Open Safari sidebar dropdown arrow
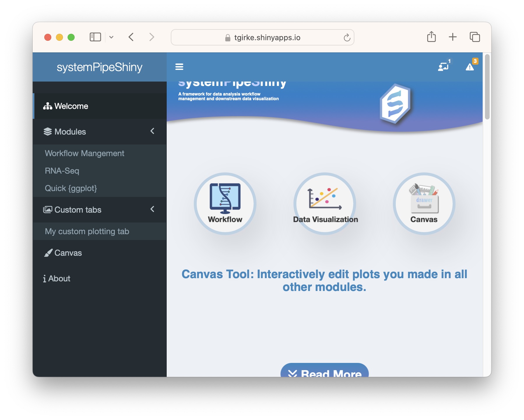524x420 pixels. (x=111, y=37)
